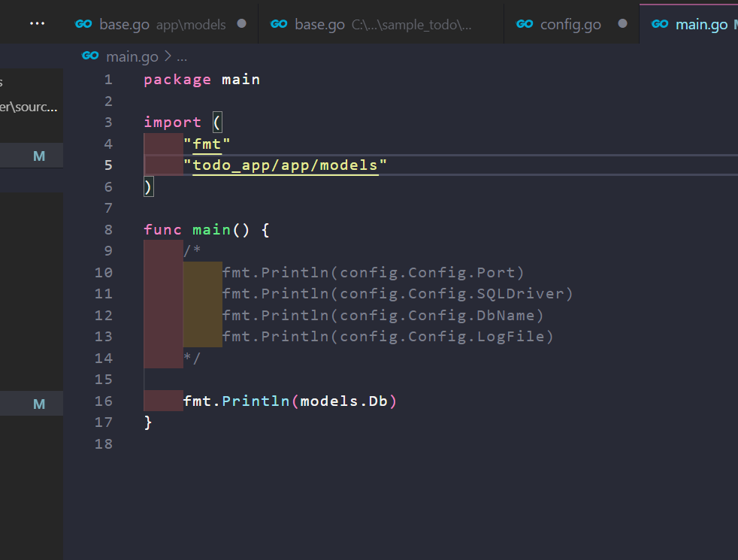Open breadcrumb ellipsis symbol picker

point(181,56)
